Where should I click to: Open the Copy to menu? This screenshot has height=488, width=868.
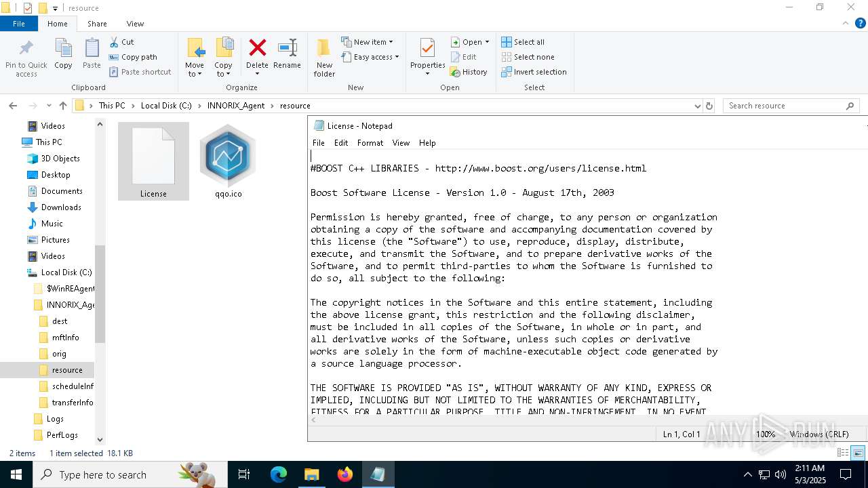223,58
